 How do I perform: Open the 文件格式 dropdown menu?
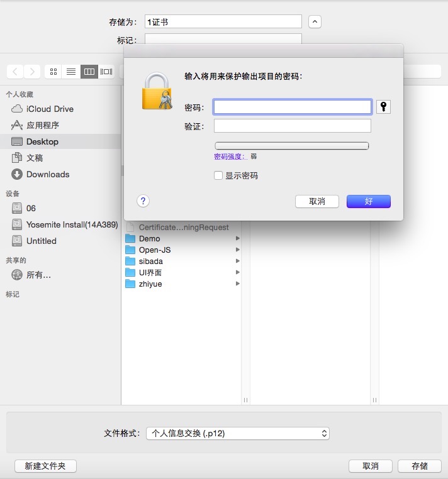pos(237,433)
